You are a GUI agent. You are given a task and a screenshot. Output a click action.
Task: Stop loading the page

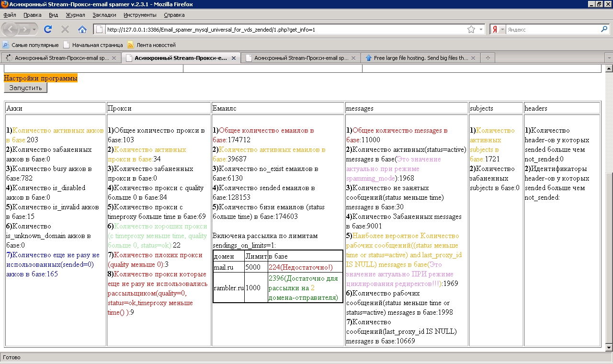[x=65, y=29]
